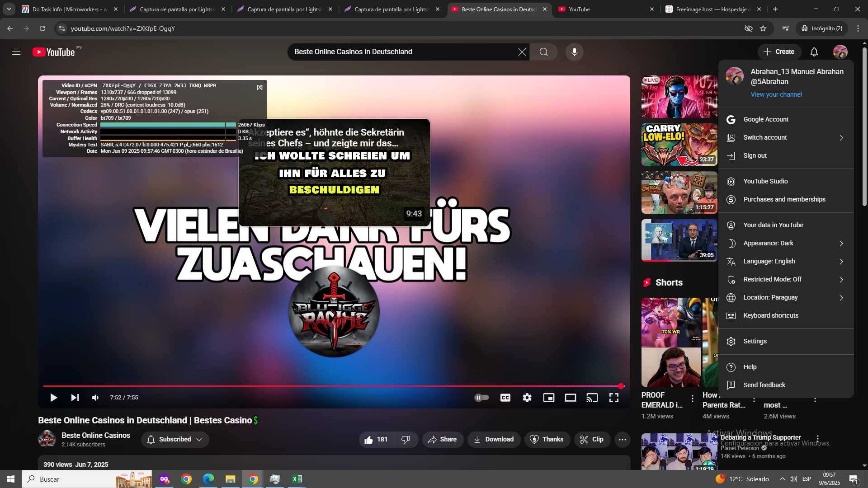This screenshot has width=868, height=488.
Task: Open Your data in YouTube
Action: 786,225
